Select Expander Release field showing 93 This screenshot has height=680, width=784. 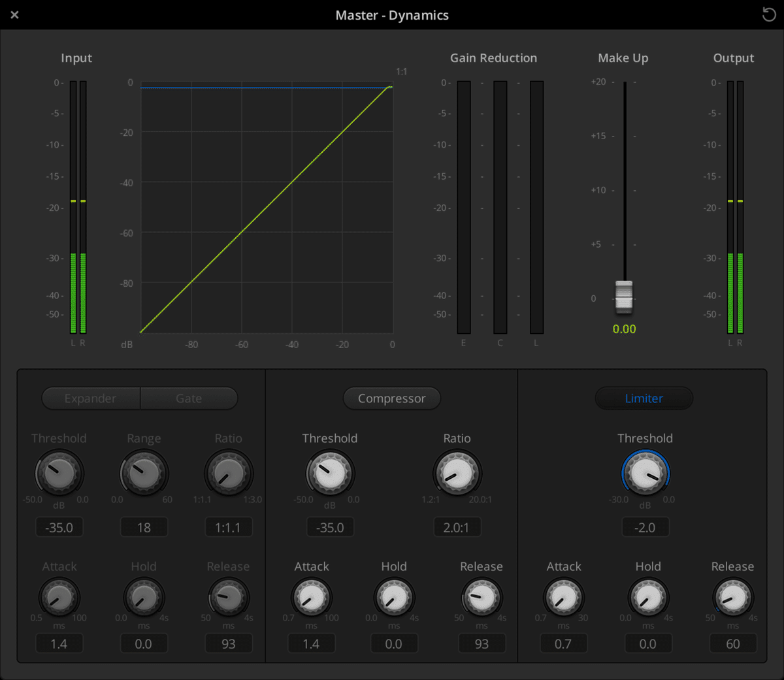pos(229,643)
